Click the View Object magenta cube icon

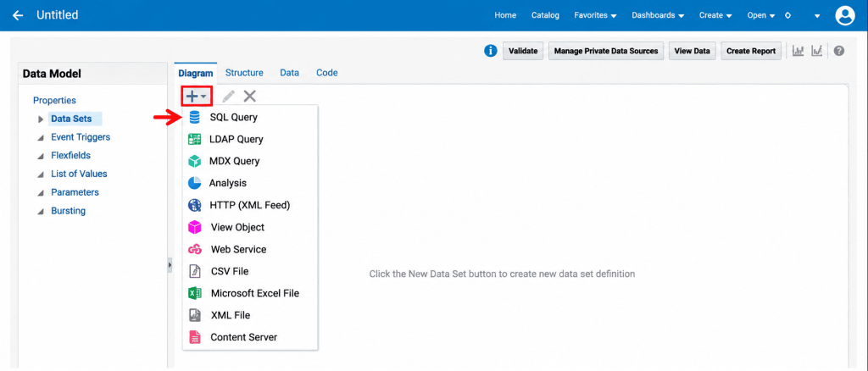194,227
